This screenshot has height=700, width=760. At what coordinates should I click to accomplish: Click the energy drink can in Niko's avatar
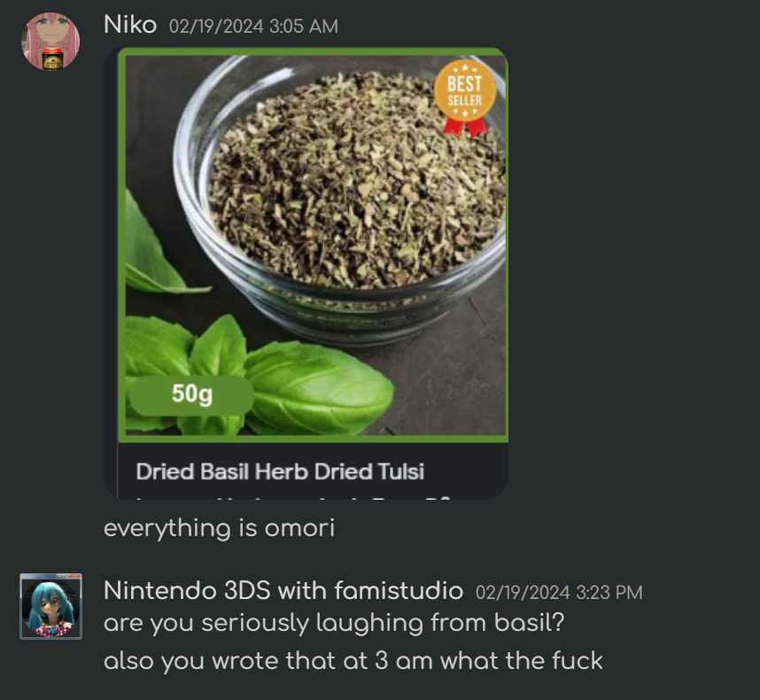pyautogui.click(x=52, y=59)
